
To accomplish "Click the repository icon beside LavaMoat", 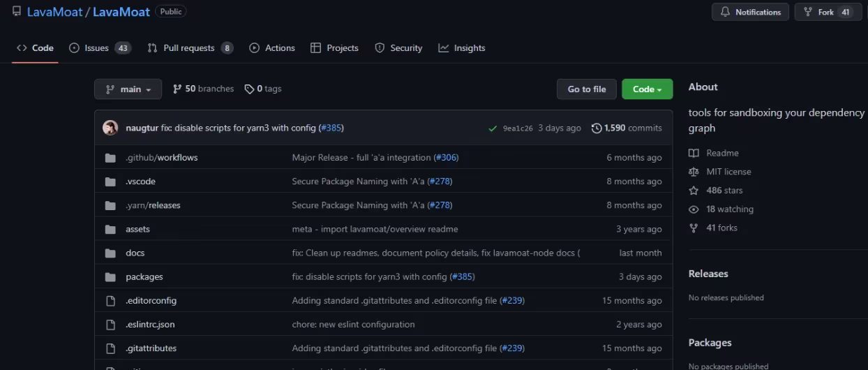I will pyautogui.click(x=17, y=11).
